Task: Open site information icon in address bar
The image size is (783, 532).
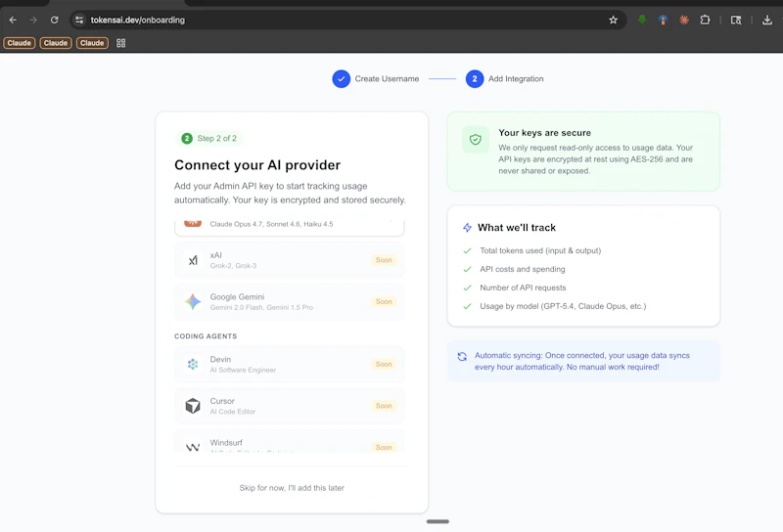Action: click(79, 20)
